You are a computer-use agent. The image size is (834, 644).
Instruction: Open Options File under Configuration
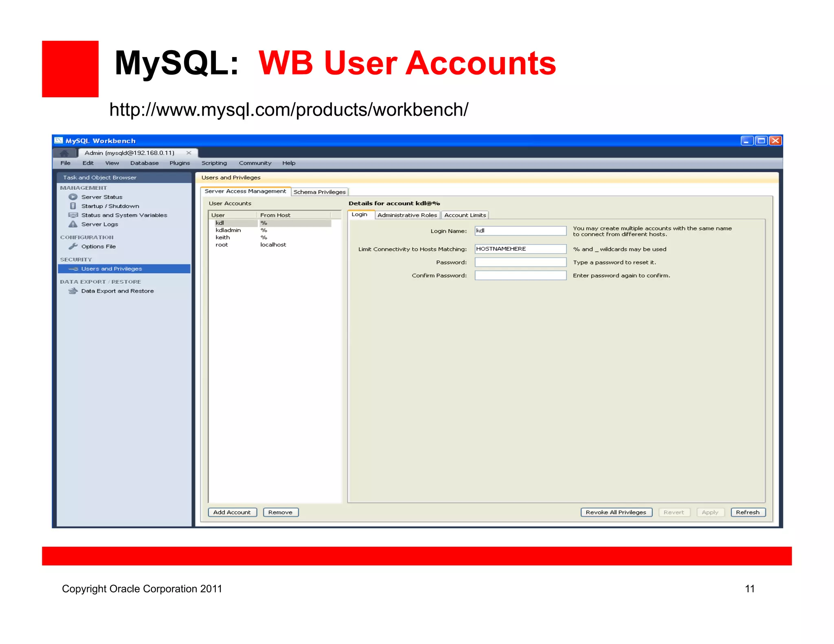99,247
